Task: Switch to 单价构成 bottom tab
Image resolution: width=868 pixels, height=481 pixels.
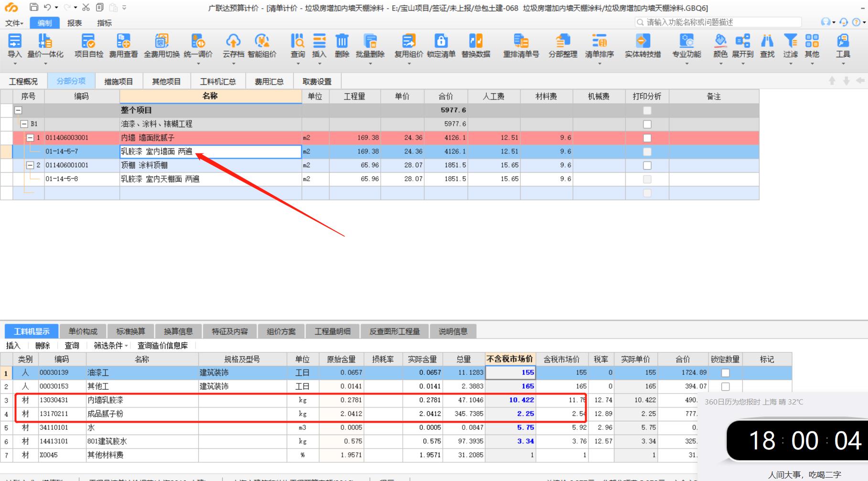Action: pyautogui.click(x=83, y=331)
